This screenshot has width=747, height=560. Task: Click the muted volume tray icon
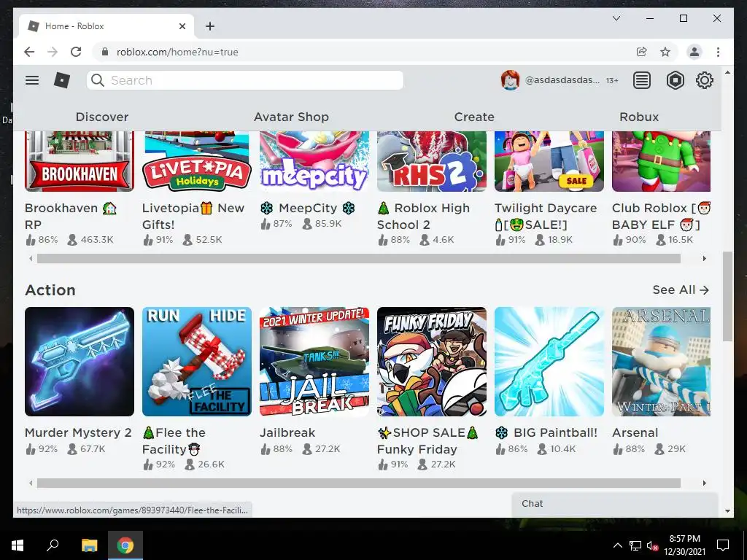point(653,545)
